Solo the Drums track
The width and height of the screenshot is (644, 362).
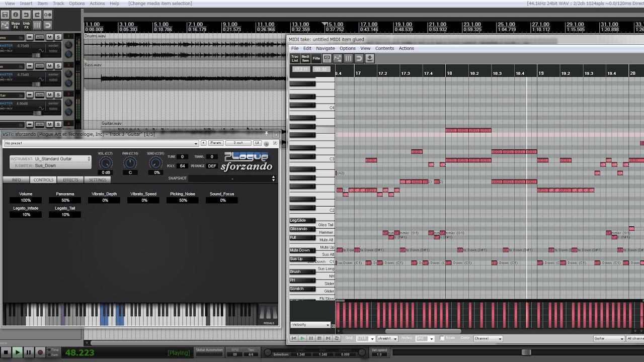58,37
